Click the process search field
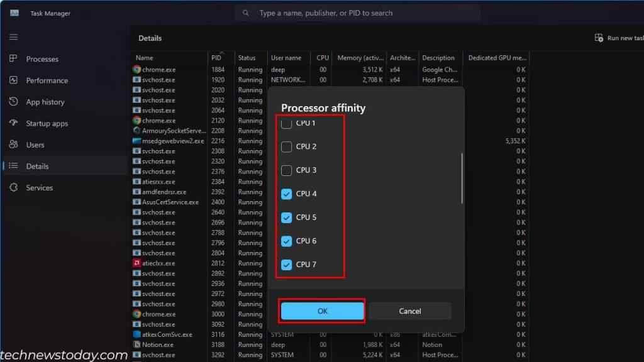This screenshot has width=644, height=362. [357, 13]
